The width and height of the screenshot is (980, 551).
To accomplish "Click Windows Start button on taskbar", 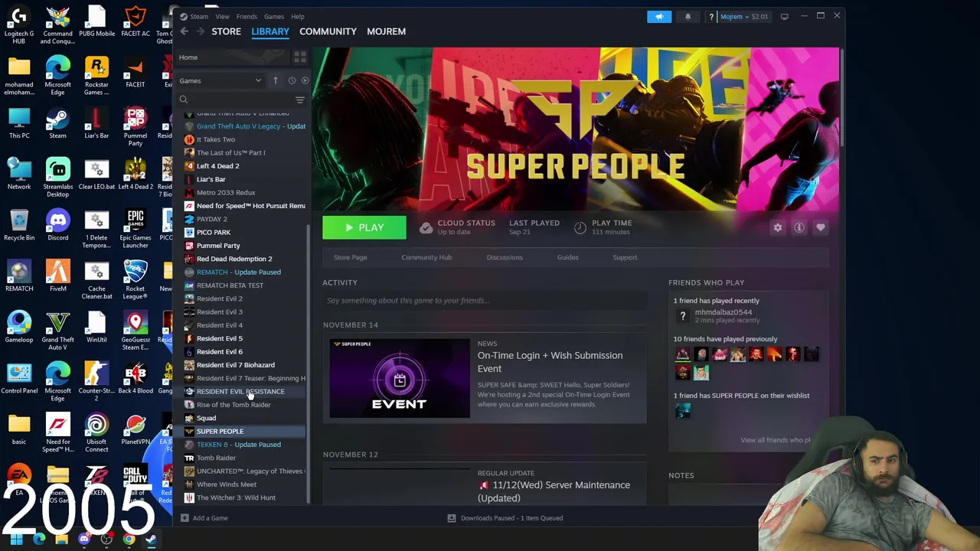I will pyautogui.click(x=16, y=539).
